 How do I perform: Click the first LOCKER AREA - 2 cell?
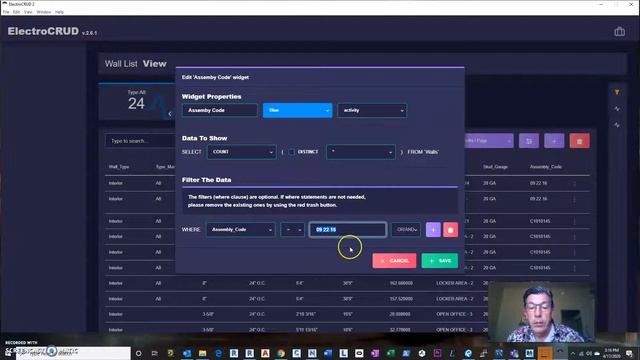click(x=455, y=283)
